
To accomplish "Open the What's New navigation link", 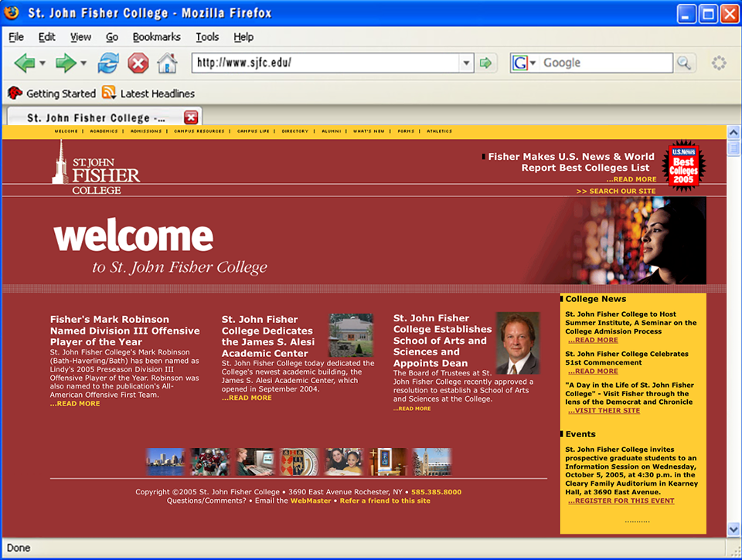I will pyautogui.click(x=369, y=131).
